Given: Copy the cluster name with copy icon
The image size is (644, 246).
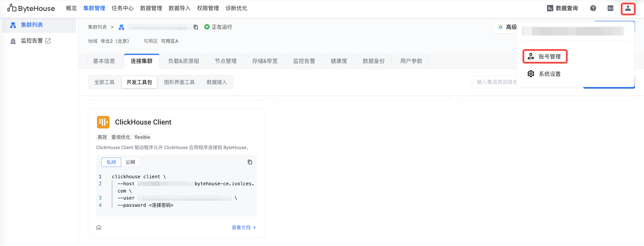Looking at the screenshot, I should (196, 27).
